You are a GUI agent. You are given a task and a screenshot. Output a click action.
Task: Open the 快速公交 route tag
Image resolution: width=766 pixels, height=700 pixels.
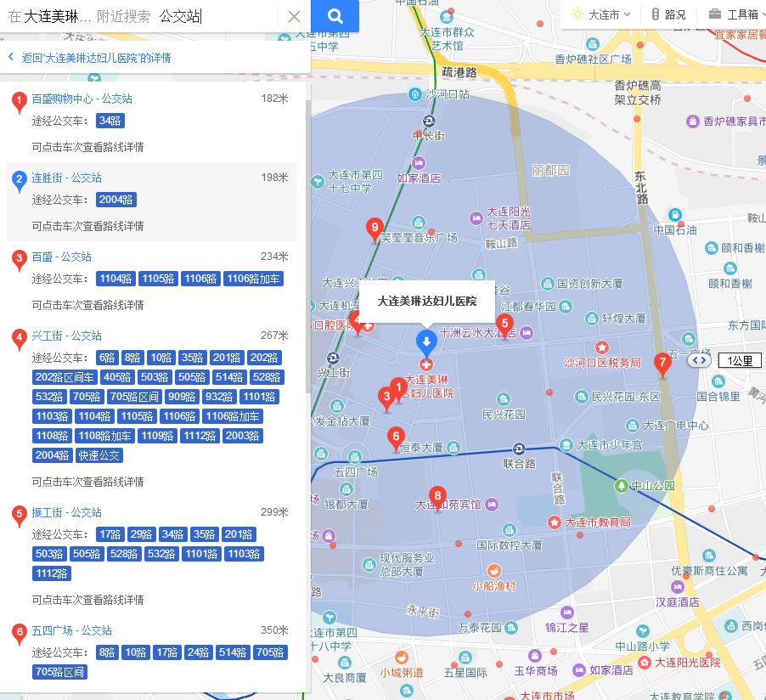tap(99, 455)
